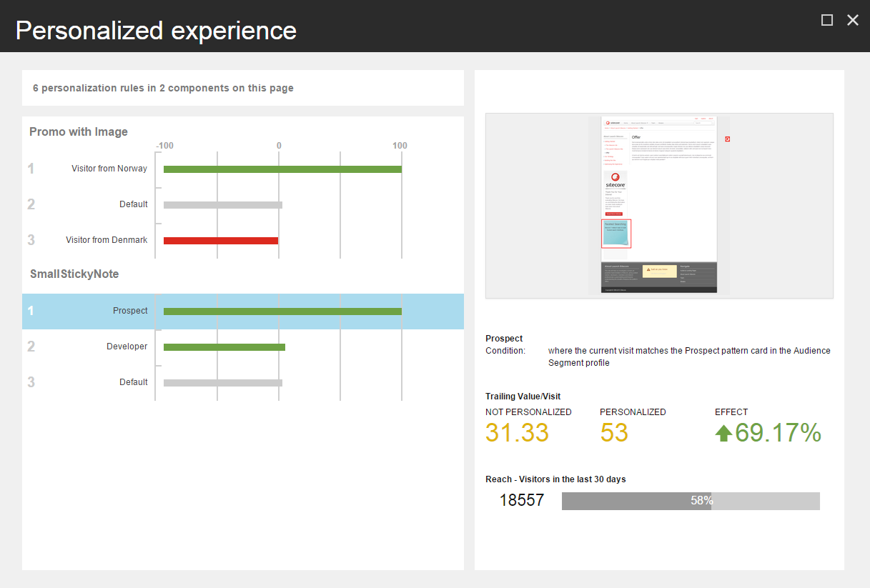The height and width of the screenshot is (588, 870).
Task: Select the row number 1 beside Visitor from Norway
Action: [x=30, y=169]
